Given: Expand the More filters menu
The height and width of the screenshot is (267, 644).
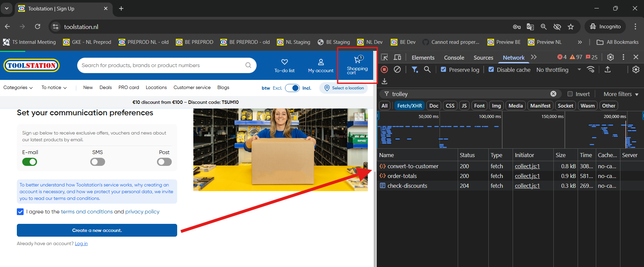Looking at the screenshot, I should coord(621,94).
